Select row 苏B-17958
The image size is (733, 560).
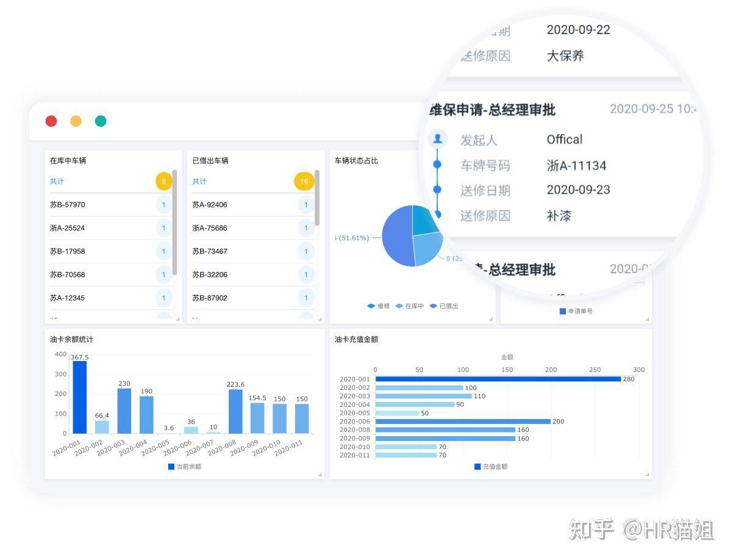[110, 251]
